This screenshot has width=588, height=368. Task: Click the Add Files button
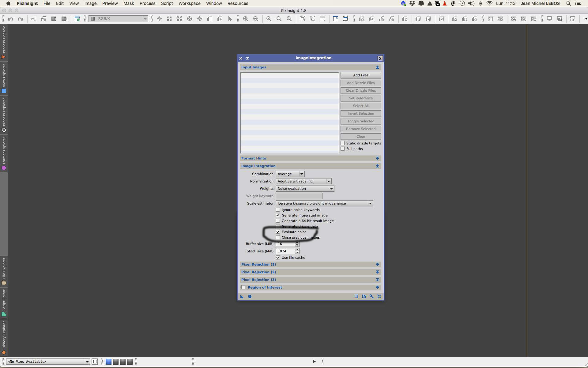361,75
